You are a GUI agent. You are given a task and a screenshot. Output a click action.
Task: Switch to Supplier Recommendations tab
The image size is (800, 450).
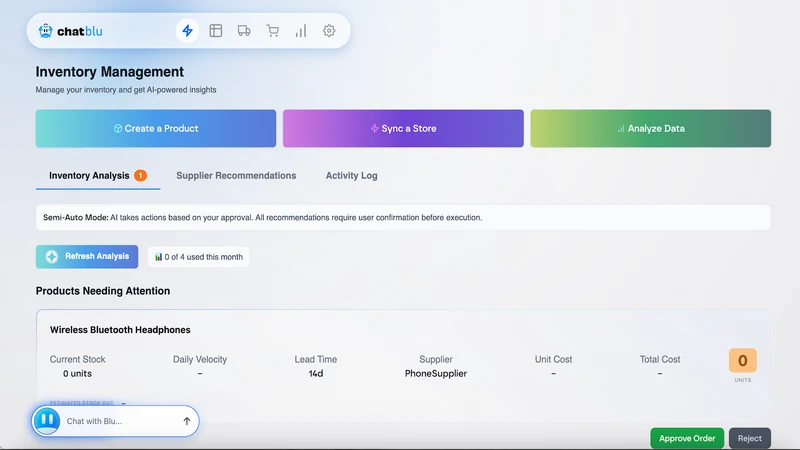(236, 176)
